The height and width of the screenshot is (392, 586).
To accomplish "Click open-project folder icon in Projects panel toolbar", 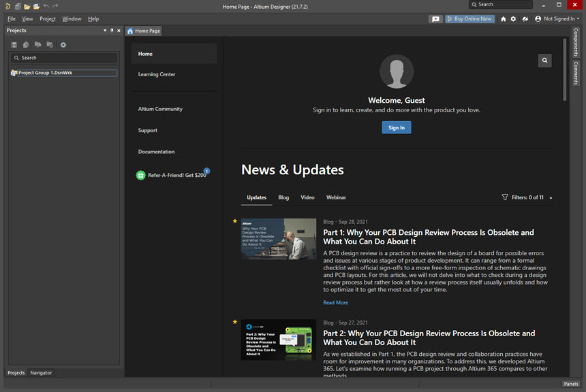I will (x=37, y=45).
